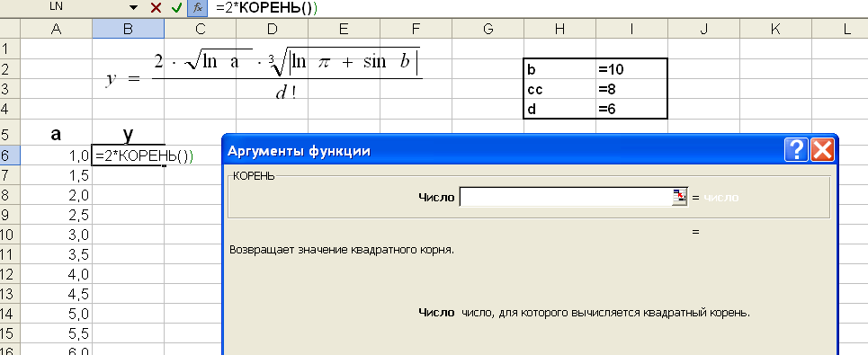Click cell with value 2,0
Viewport: 868px width, 355px height.
click(56, 195)
